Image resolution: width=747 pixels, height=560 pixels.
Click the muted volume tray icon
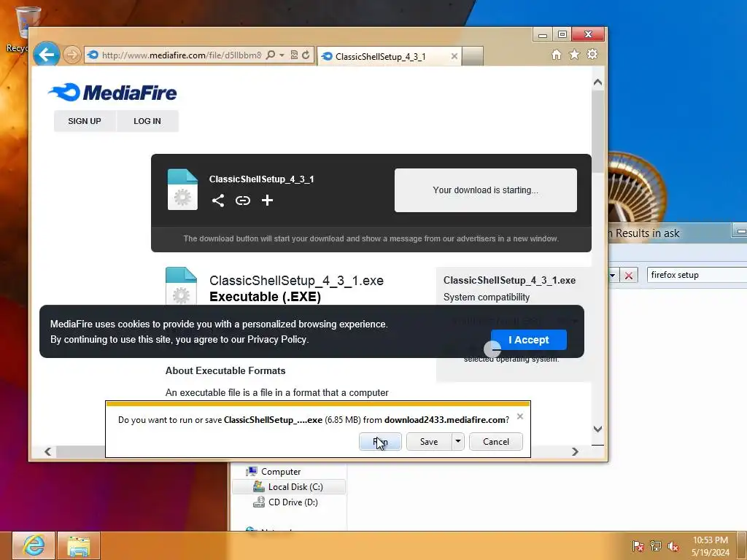pos(673,545)
